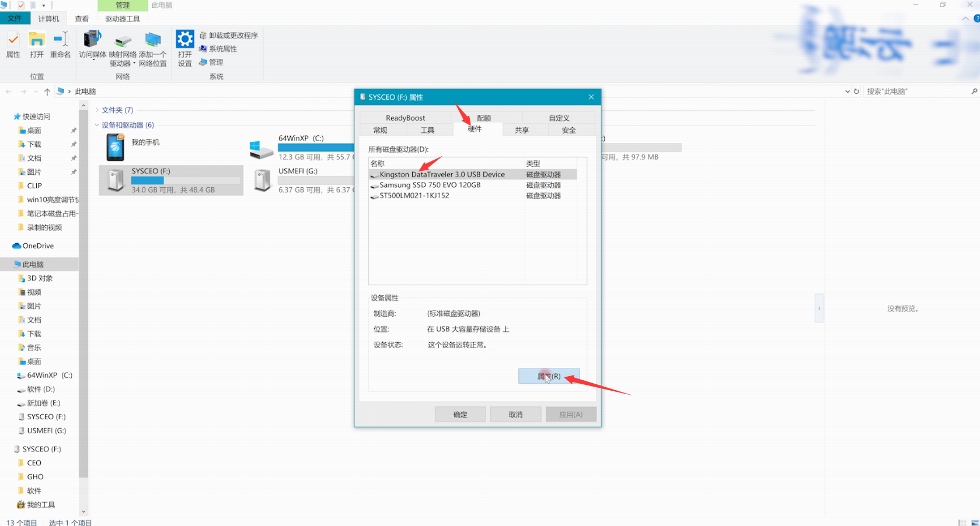Click System properties (系统属性) in ribbon
Viewport: 980px width, 526px height.
point(218,49)
